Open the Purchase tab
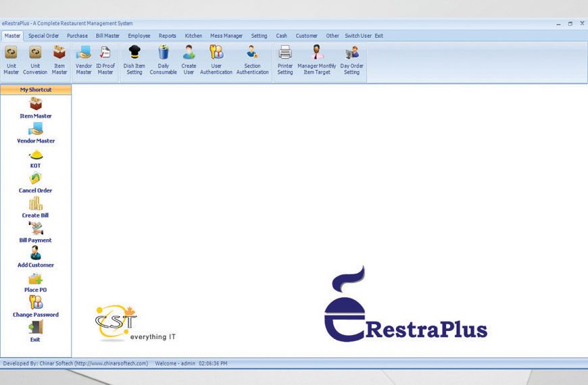588x385 pixels. click(77, 36)
